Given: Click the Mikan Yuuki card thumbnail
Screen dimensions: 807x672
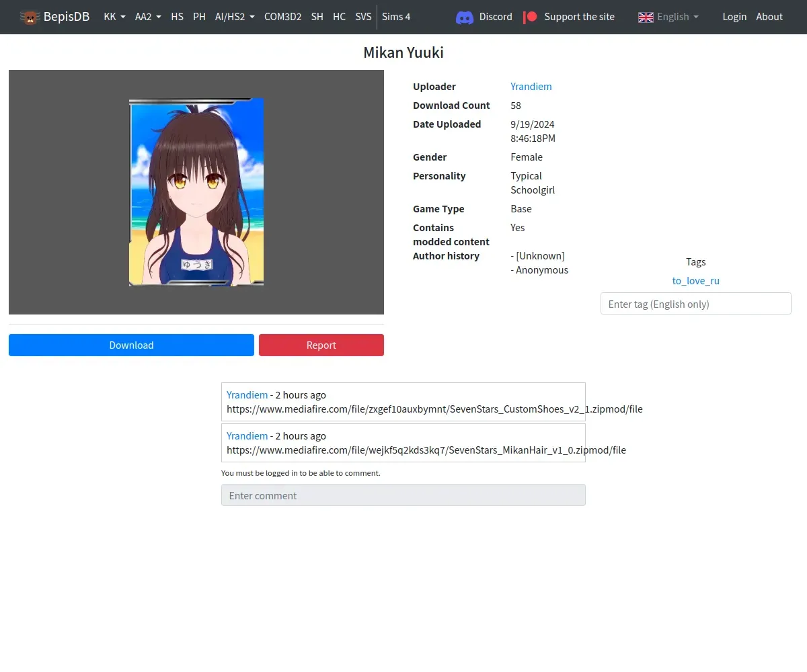Looking at the screenshot, I should 196,192.
